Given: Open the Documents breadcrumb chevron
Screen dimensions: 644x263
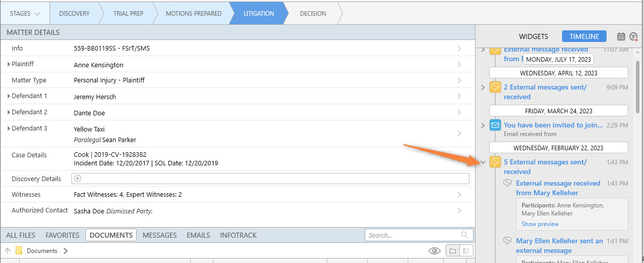Looking at the screenshot, I should coord(66,251).
